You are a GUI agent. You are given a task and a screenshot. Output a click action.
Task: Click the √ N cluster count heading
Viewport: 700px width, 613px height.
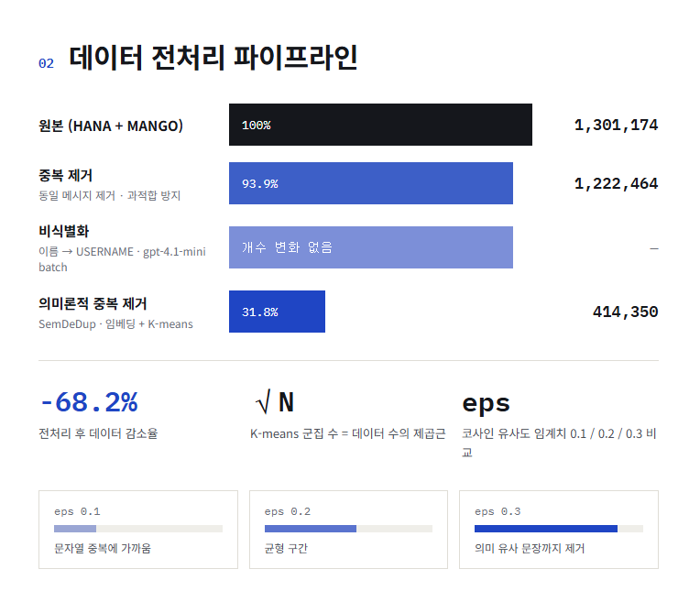pos(275,402)
